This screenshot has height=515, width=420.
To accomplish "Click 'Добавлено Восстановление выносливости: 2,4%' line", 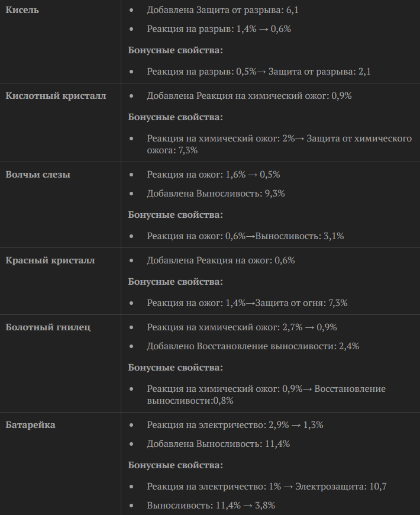I will (x=253, y=346).
